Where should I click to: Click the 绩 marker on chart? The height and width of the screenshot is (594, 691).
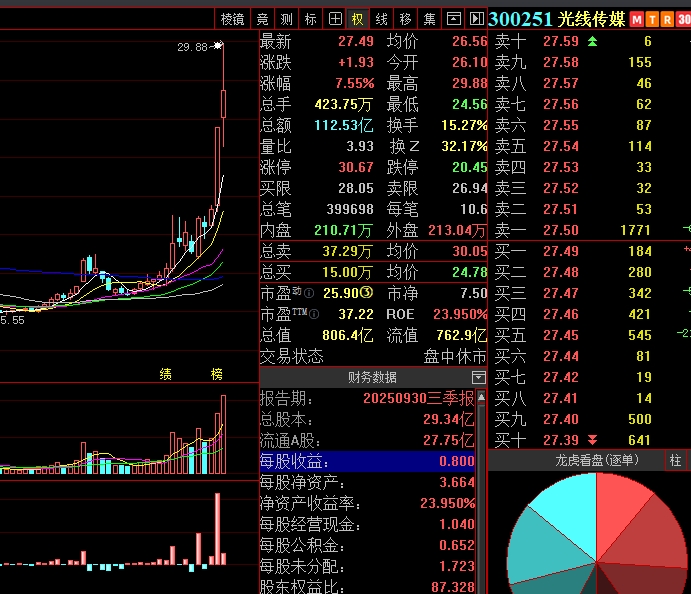[x=166, y=375]
